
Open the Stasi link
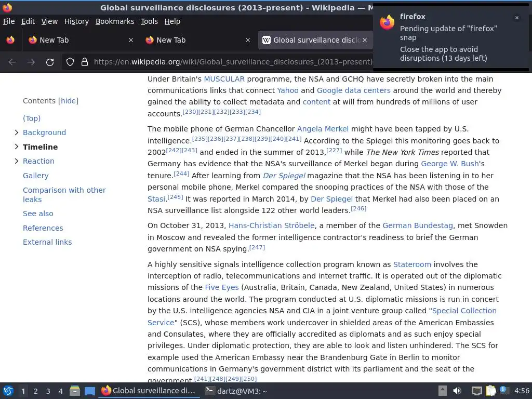click(156, 199)
